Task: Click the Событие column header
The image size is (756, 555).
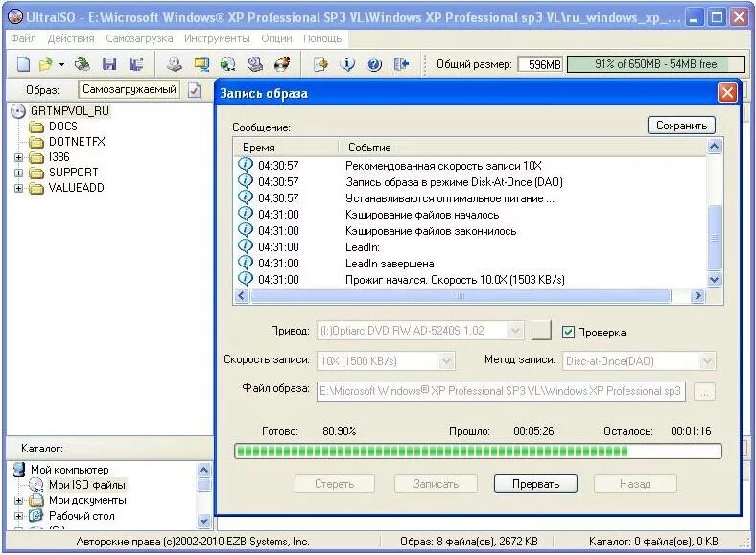Action: coord(523,148)
